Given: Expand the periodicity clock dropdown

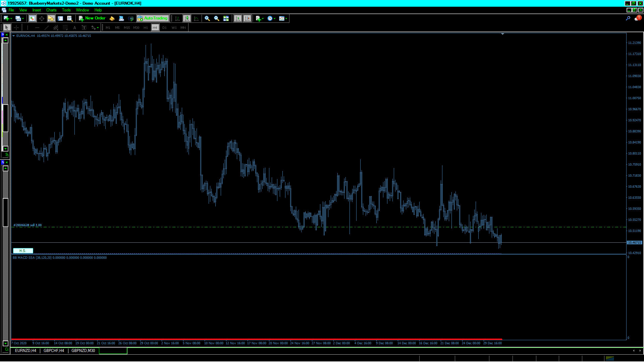Looking at the screenshot, I should point(274,18).
